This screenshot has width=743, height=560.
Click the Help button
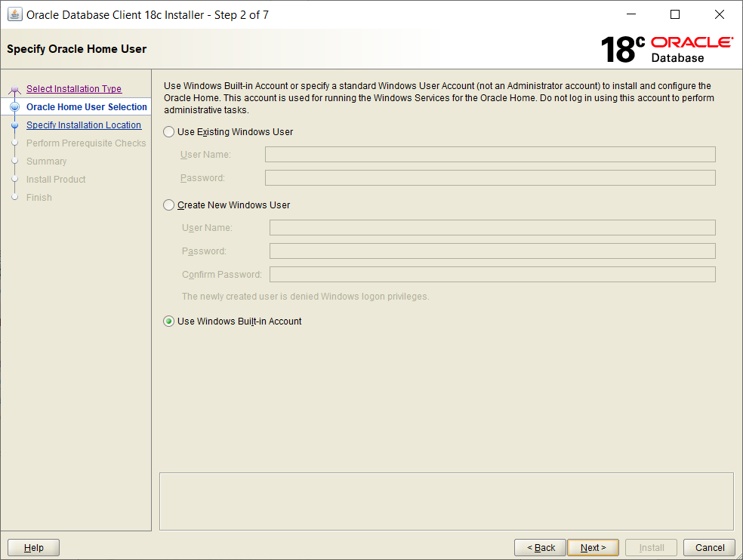pos(34,548)
